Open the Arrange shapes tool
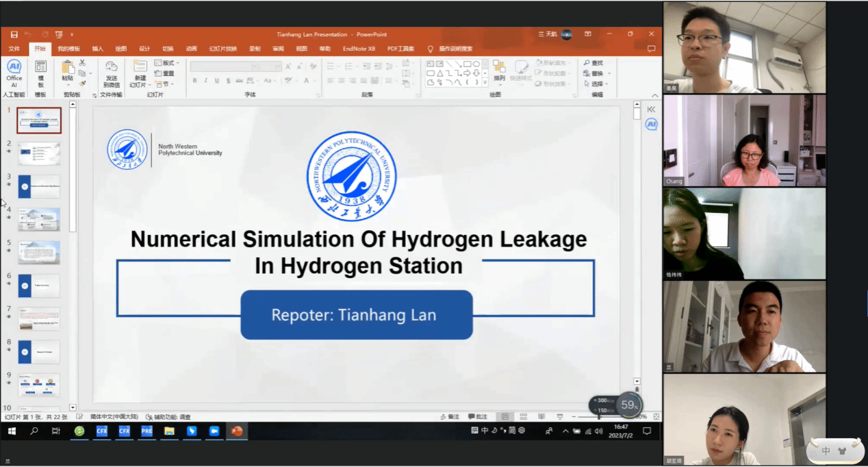This screenshot has width=868, height=467. 499,71
